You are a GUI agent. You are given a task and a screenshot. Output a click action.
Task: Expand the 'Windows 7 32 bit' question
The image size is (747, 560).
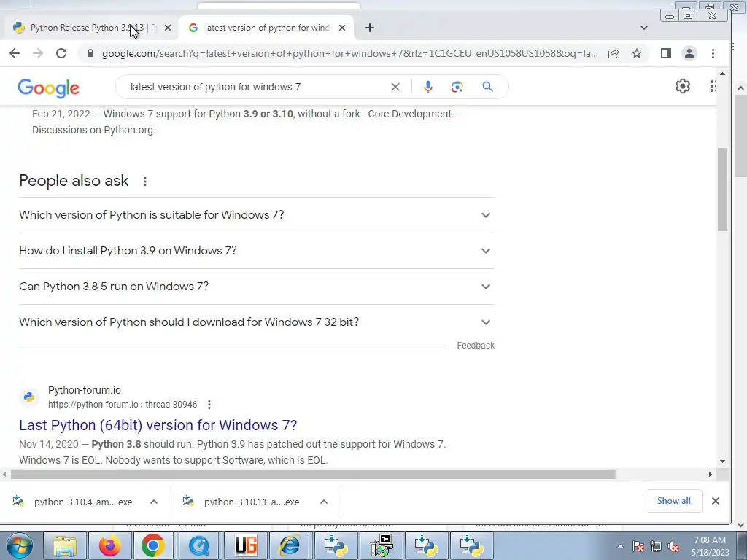pyautogui.click(x=256, y=322)
